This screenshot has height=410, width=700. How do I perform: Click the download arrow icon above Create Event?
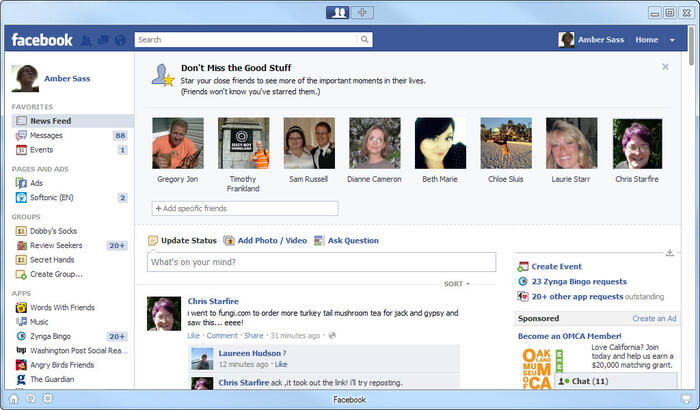pyautogui.click(x=670, y=252)
